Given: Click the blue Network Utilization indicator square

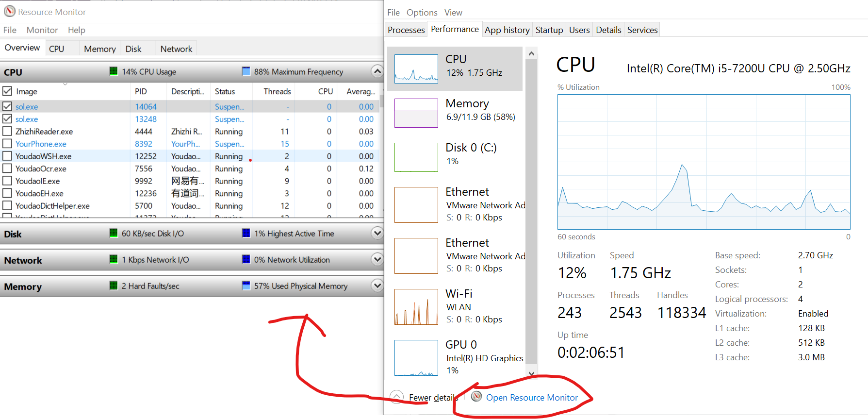Looking at the screenshot, I should coord(246,259).
